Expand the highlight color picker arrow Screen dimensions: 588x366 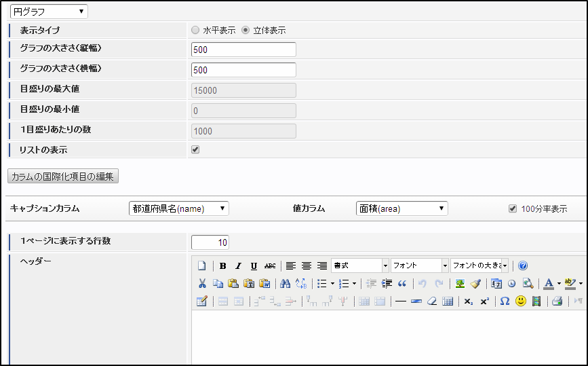pyautogui.click(x=581, y=284)
